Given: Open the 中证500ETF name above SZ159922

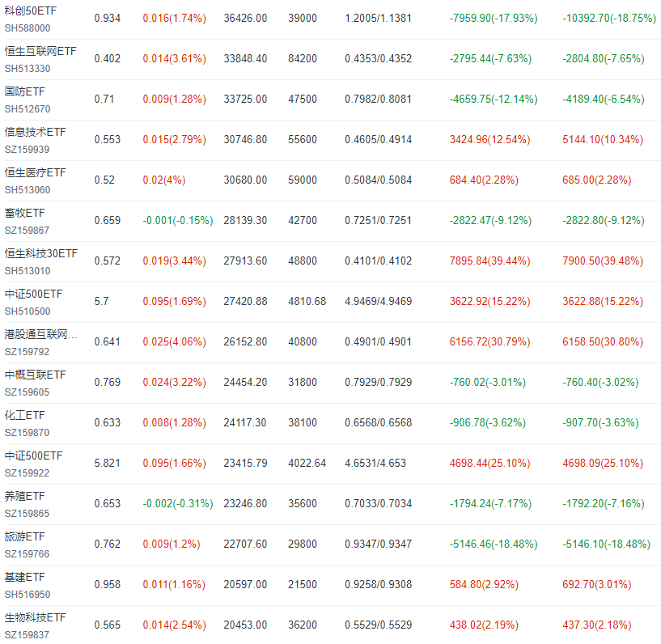Looking at the screenshot, I should point(33,455).
